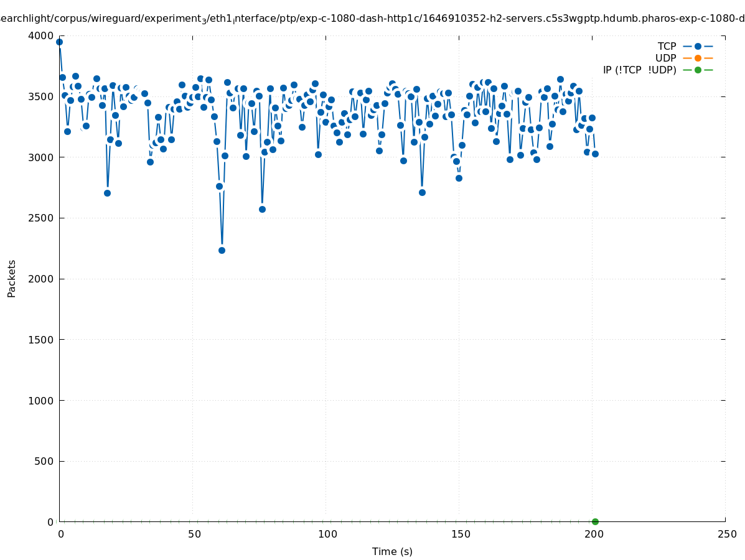The width and height of the screenshot is (745, 560).
Task: Click the lowest TCP data point near 2230 packets
Action: click(x=222, y=250)
